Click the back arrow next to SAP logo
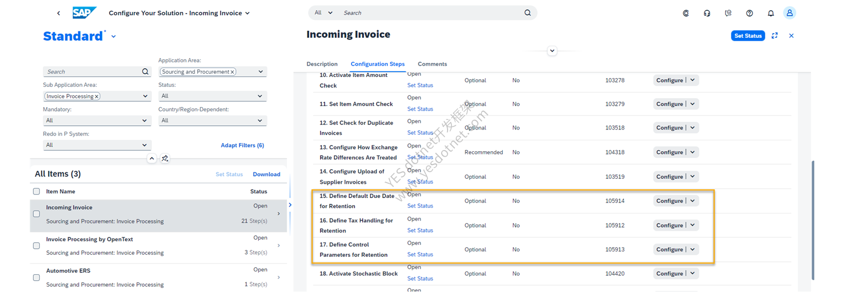Viewport: 868px width, 297px height. [59, 13]
